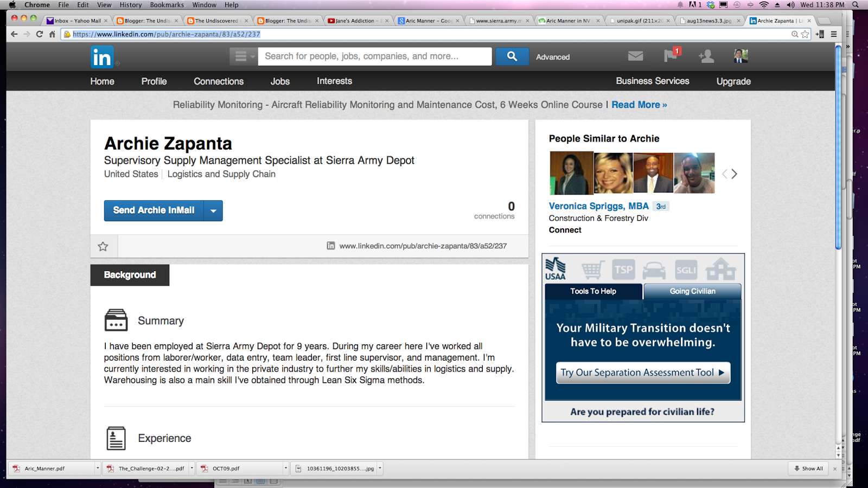
Task: Click the TSP icon in USAA ad
Action: 623,269
